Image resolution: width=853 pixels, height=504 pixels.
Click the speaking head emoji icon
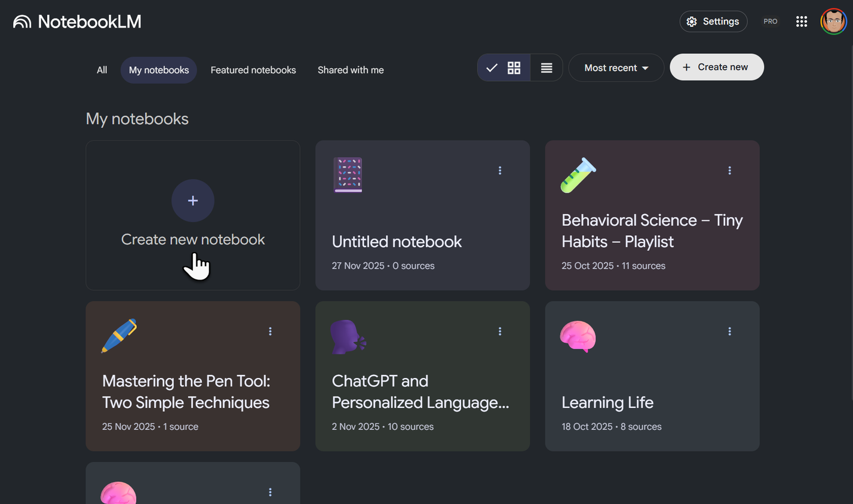(x=348, y=337)
